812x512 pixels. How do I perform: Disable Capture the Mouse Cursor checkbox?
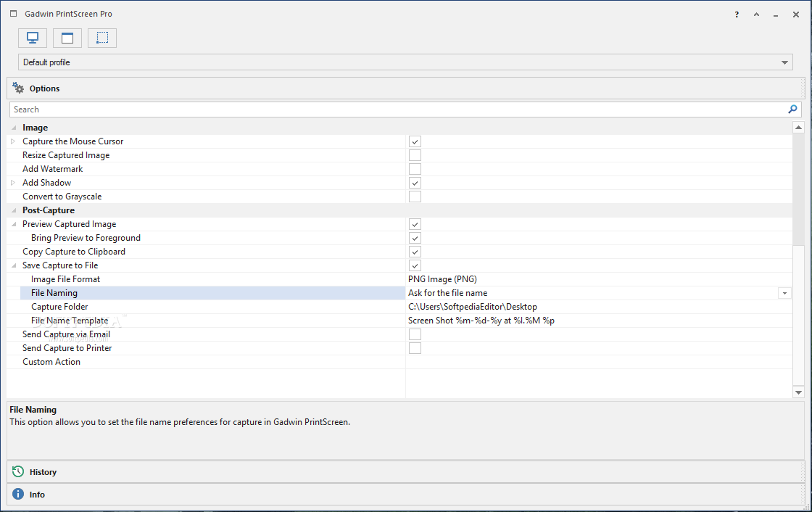415,141
